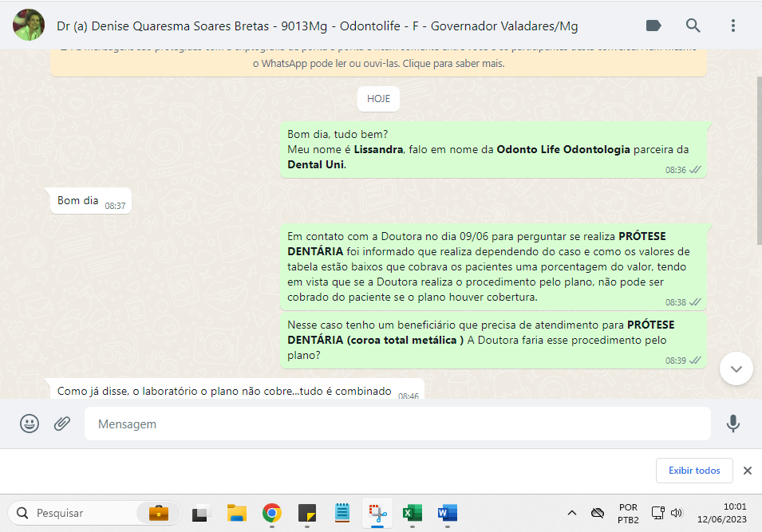
Task: Click the message starting 'Em contato com a Doutora'
Action: pos(493,266)
